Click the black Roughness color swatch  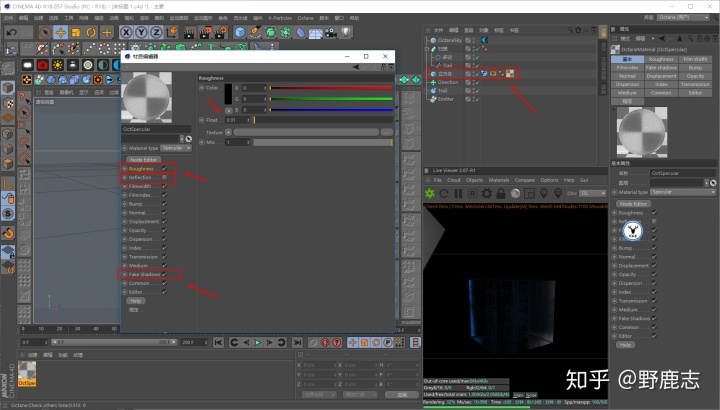(228, 95)
